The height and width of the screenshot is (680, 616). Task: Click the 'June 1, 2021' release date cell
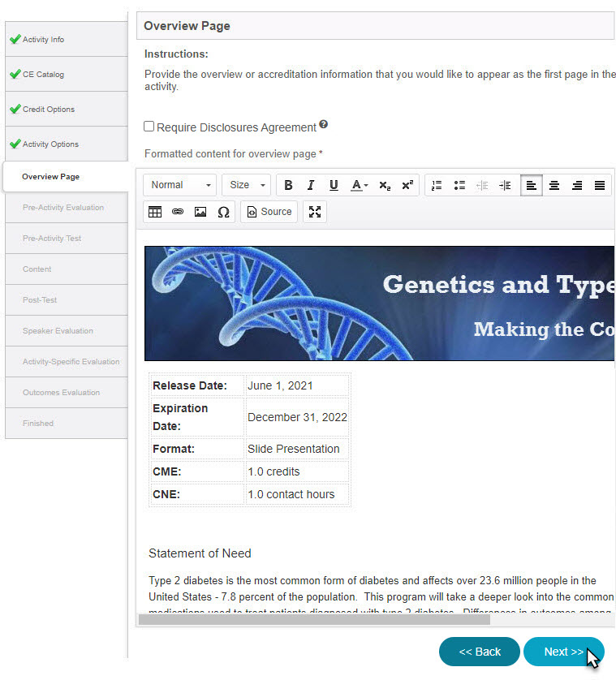click(x=297, y=385)
